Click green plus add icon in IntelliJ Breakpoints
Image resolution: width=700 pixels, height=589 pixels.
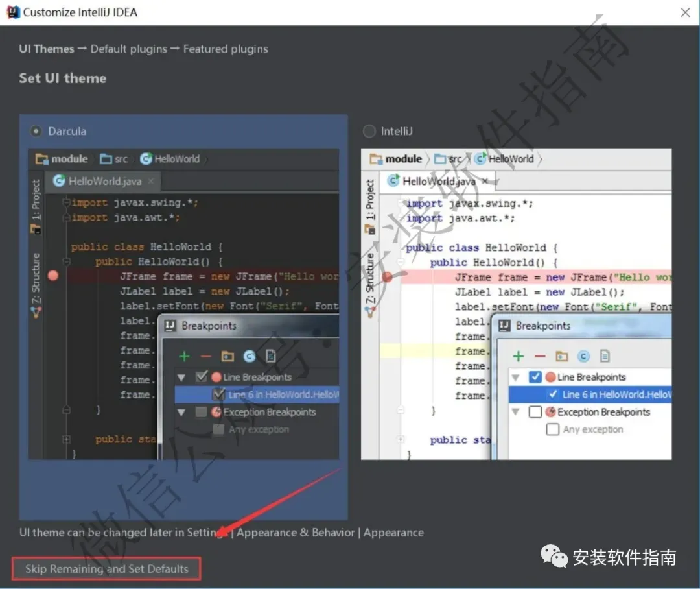click(519, 356)
